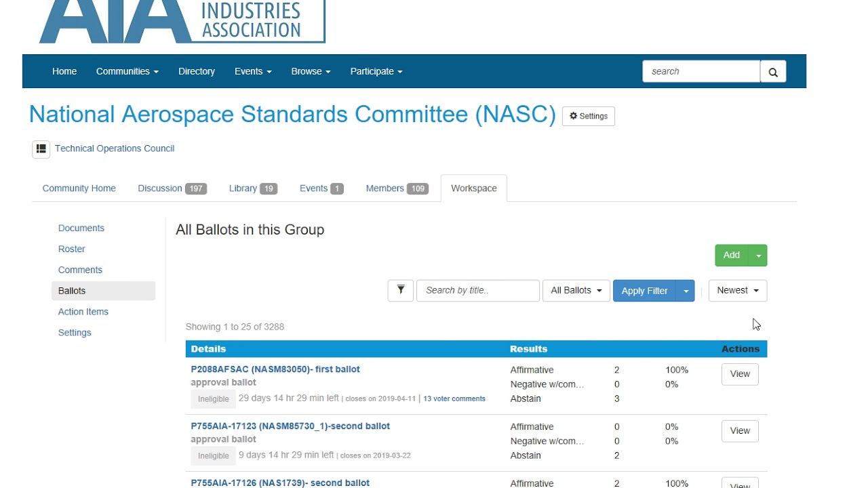Switch to the Community Home tab
Viewport: 868px width, 488px height.
(79, 188)
